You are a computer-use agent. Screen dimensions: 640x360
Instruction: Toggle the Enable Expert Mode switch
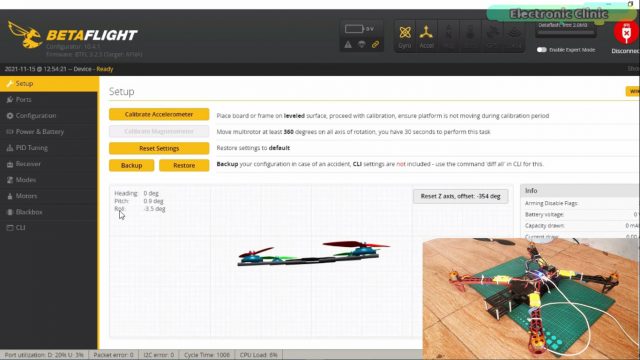(x=542, y=50)
